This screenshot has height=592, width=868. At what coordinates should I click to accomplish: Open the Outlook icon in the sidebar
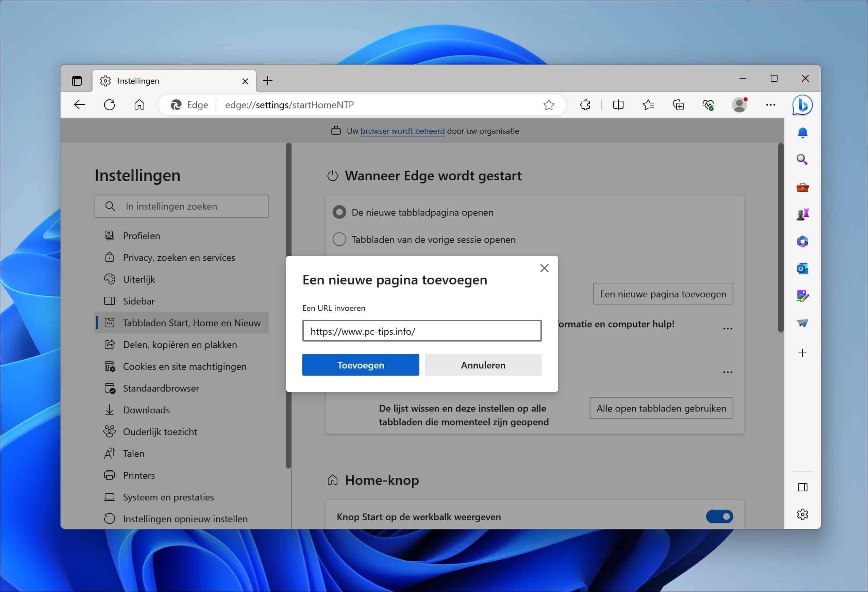coord(802,269)
